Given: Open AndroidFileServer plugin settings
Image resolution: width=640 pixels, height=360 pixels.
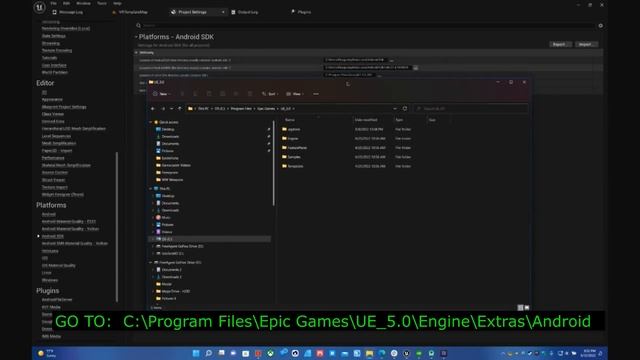Looking at the screenshot, I should pyautogui.click(x=57, y=300).
